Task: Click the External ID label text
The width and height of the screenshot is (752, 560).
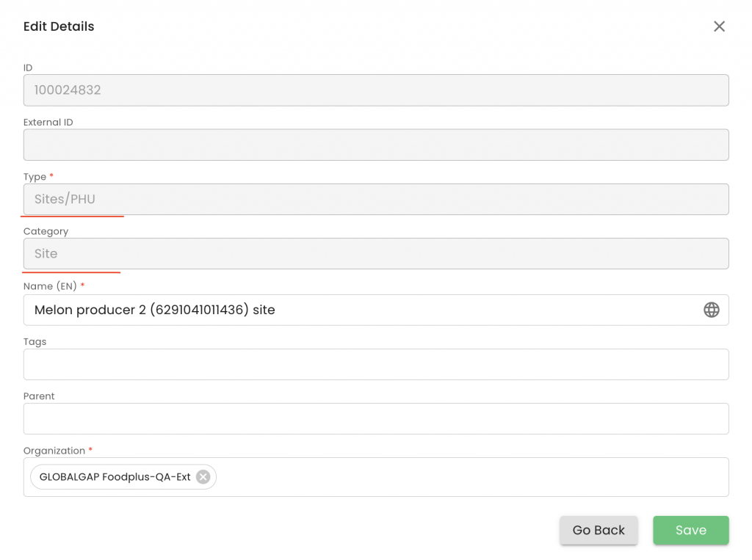Action: click(48, 123)
